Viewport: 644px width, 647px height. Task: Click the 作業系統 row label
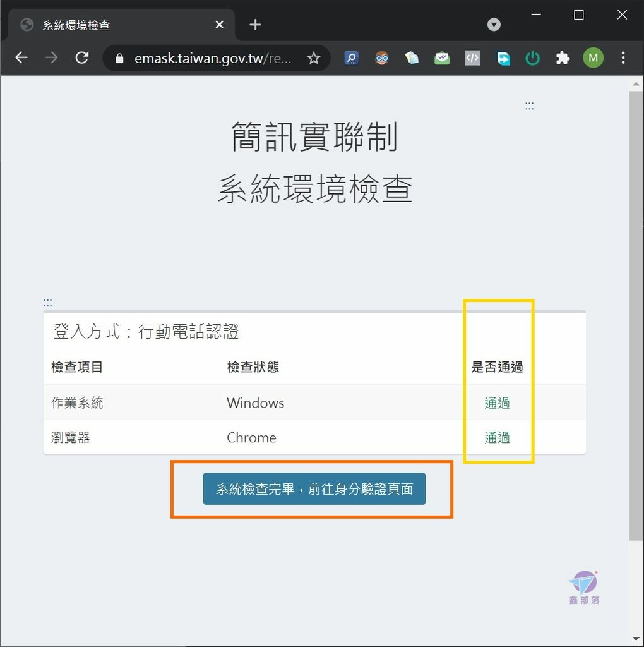click(x=77, y=402)
